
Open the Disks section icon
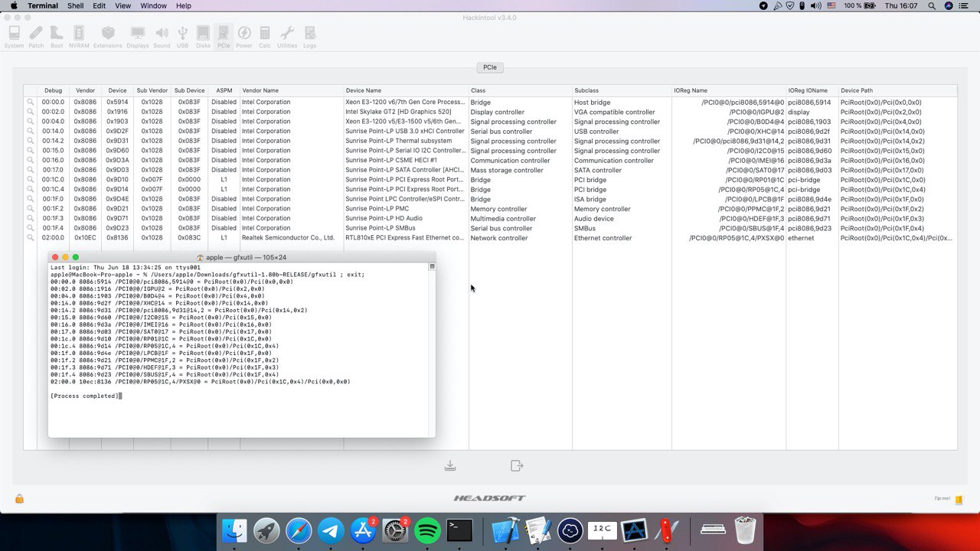coord(203,36)
